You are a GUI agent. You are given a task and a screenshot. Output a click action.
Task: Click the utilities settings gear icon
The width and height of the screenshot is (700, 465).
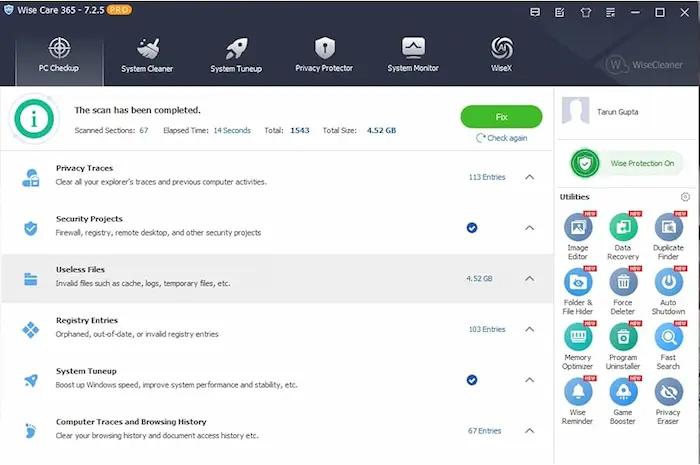tap(685, 197)
